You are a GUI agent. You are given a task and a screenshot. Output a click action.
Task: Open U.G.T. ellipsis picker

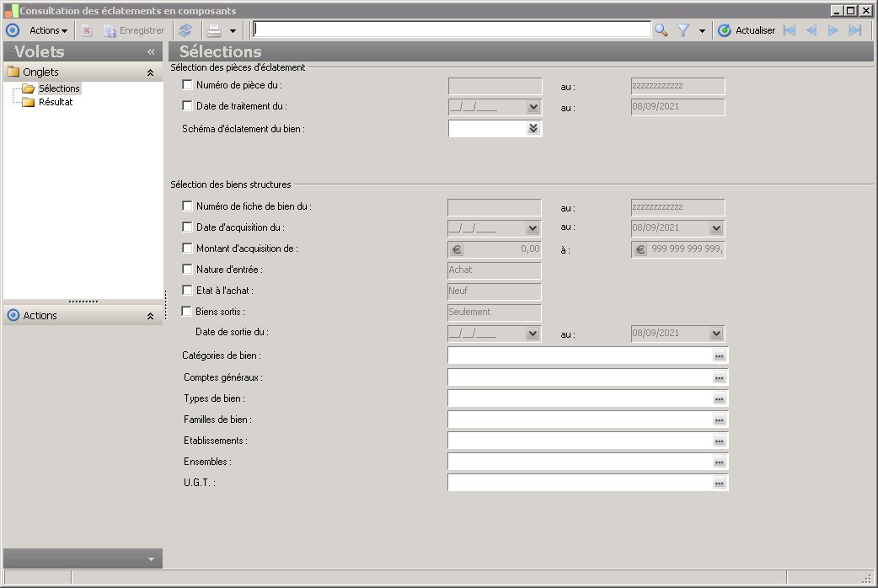[x=720, y=484]
